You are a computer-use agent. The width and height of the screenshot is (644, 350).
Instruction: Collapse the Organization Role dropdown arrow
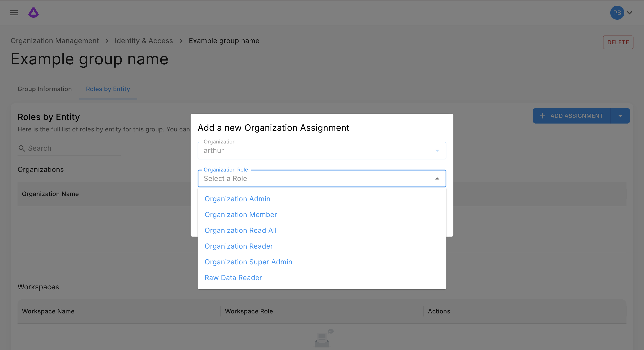[437, 179]
